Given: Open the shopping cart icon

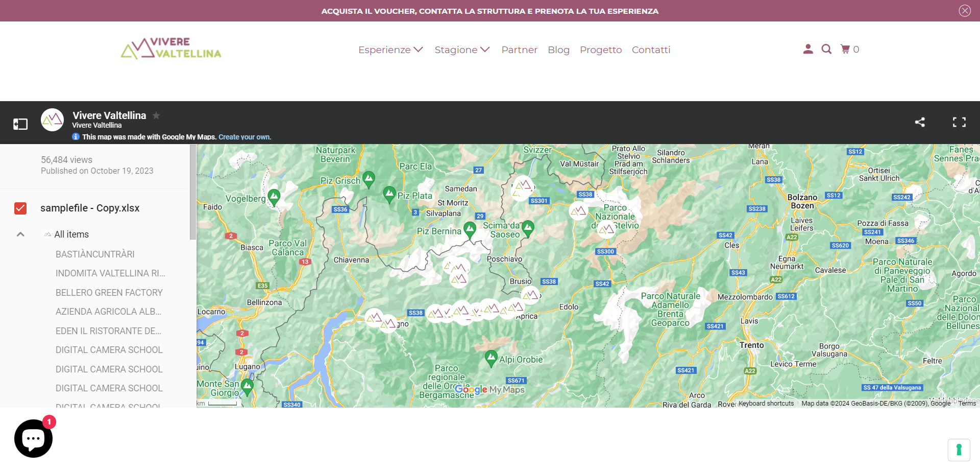Looking at the screenshot, I should [846, 49].
